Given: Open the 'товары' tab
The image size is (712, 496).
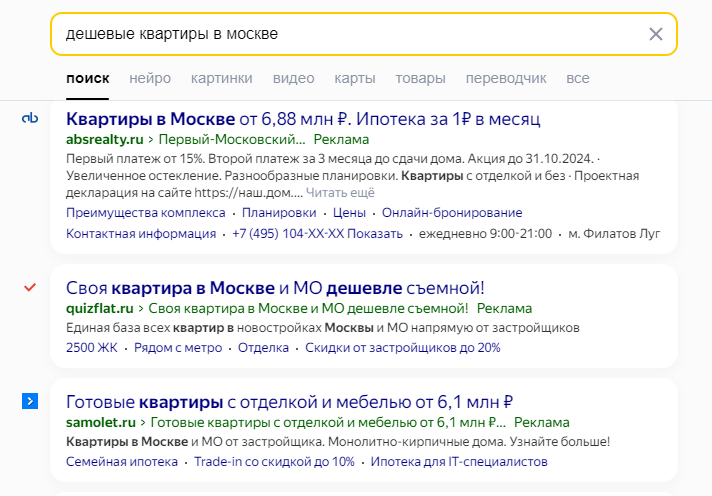Looking at the screenshot, I should point(420,78).
